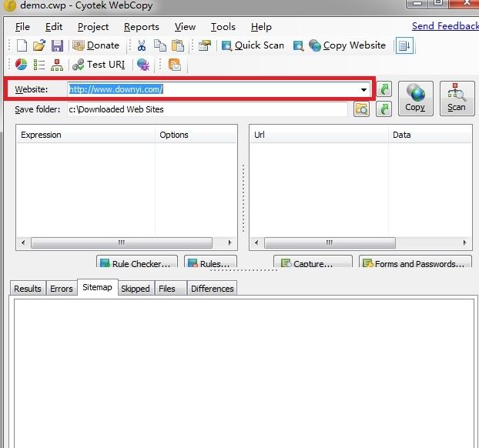Click Copy Website in the toolbar

point(347,46)
